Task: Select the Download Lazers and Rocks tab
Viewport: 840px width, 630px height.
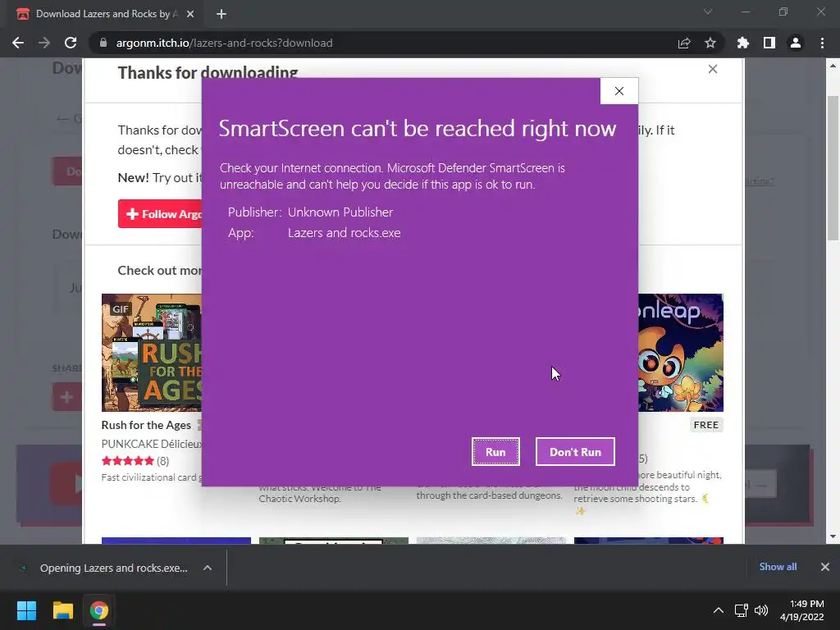Action: pos(106,14)
